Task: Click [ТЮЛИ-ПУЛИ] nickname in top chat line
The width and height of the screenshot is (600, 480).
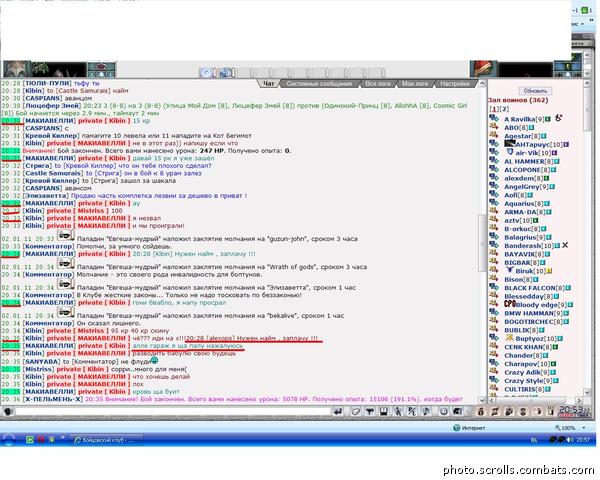Action: click(x=47, y=83)
